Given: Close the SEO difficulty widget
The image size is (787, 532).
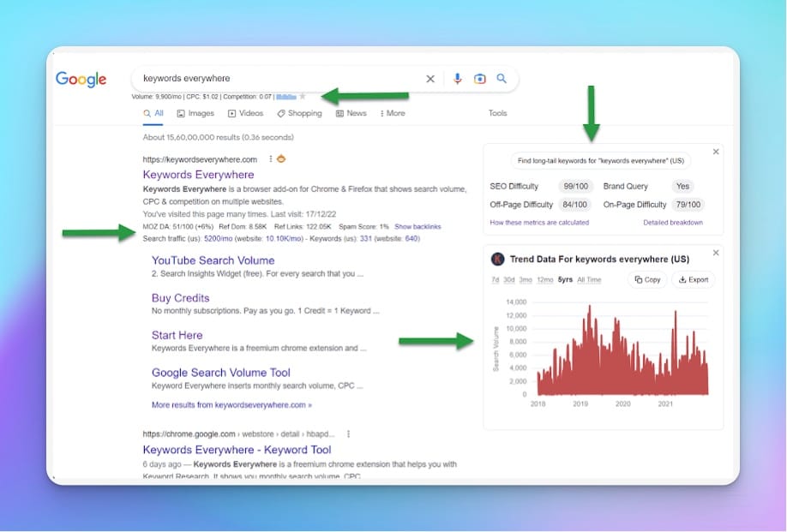Looking at the screenshot, I should click(716, 152).
